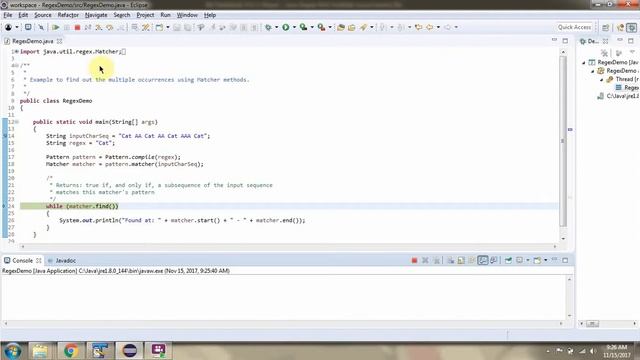Screen dimensions: 640x360
Task: Click the Last Edit Location arrow icon
Action: (x=418, y=27)
